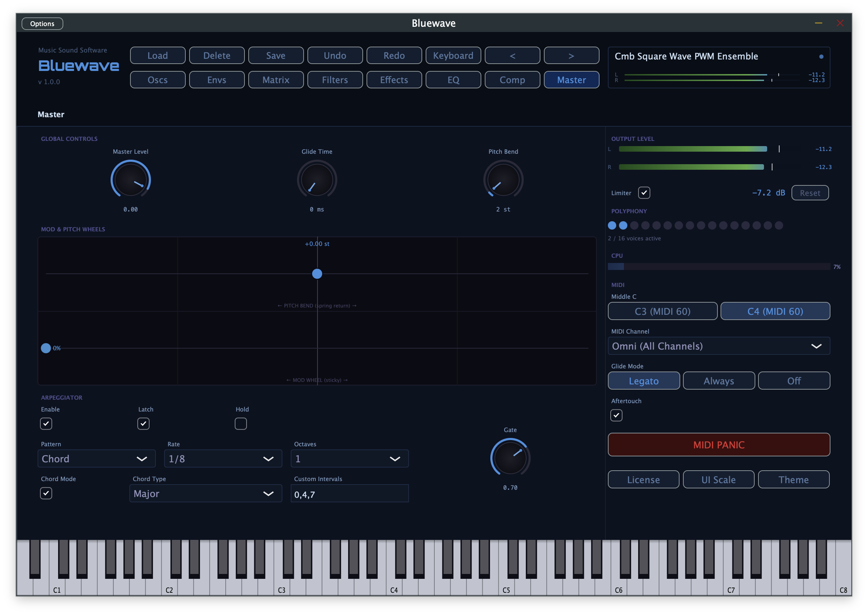Switch to the Envs tab

coord(217,80)
